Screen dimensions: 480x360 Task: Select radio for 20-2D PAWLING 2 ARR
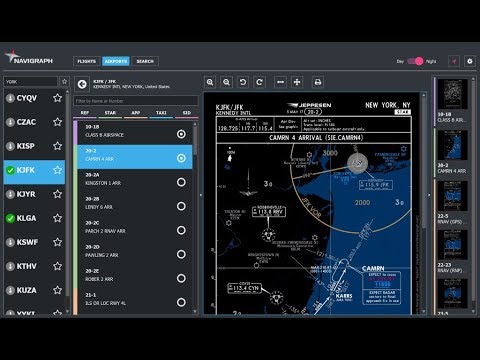tap(181, 254)
